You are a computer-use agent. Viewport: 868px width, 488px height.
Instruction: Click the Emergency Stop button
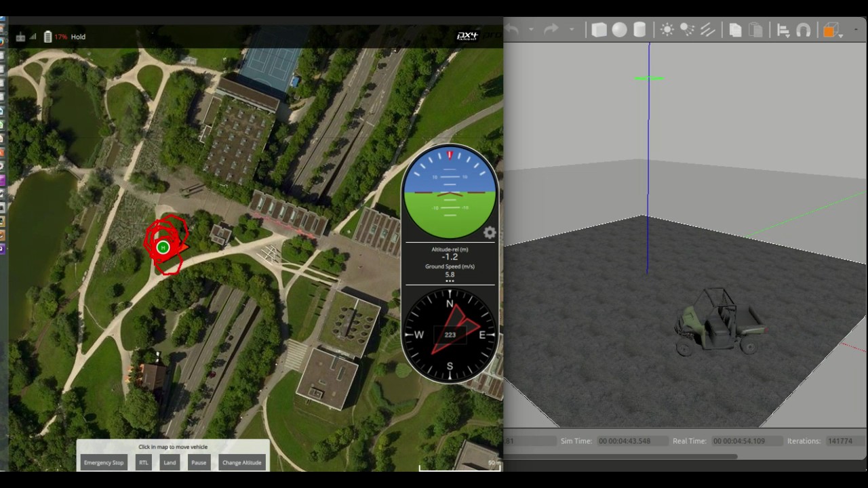click(x=104, y=462)
